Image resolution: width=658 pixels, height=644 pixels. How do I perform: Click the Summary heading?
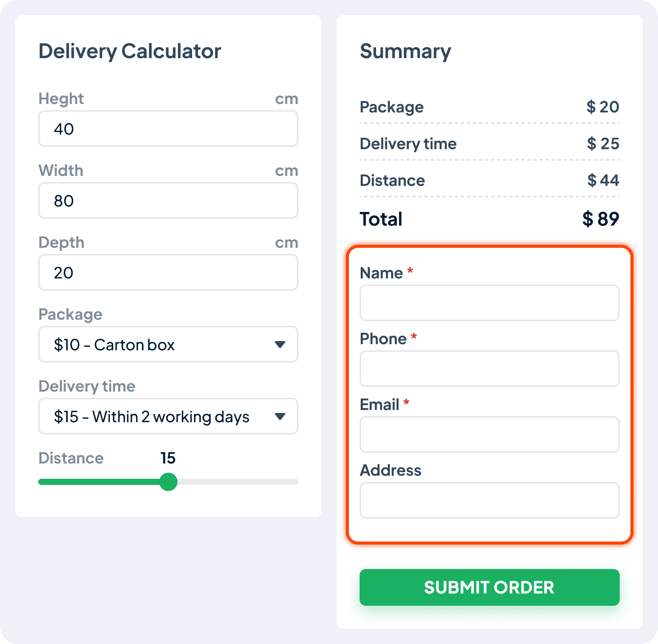(406, 51)
